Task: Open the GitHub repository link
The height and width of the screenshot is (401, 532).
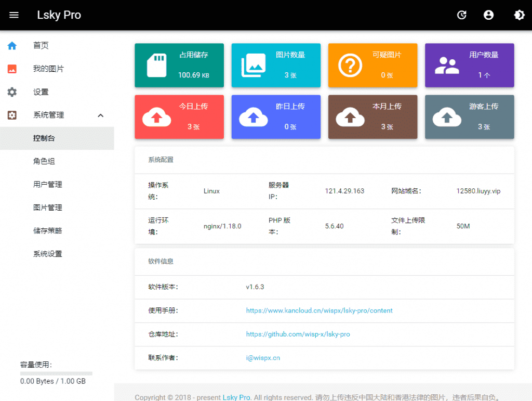Action: point(298,334)
